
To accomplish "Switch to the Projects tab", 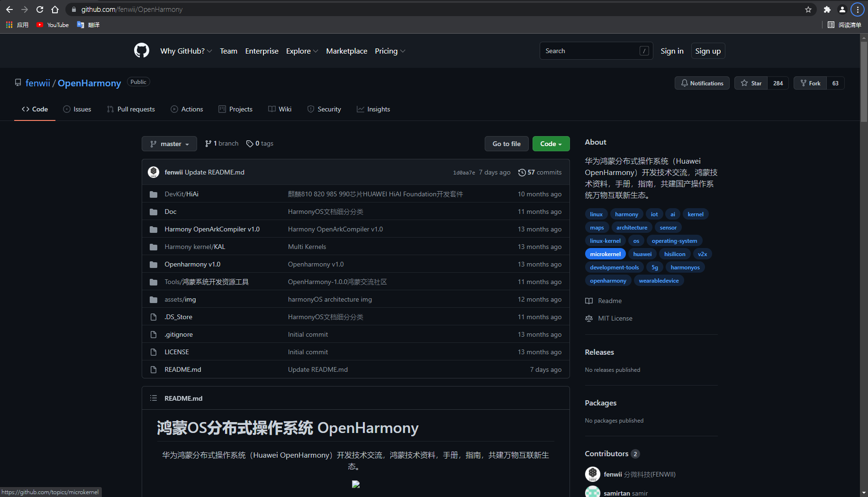I will (x=235, y=109).
